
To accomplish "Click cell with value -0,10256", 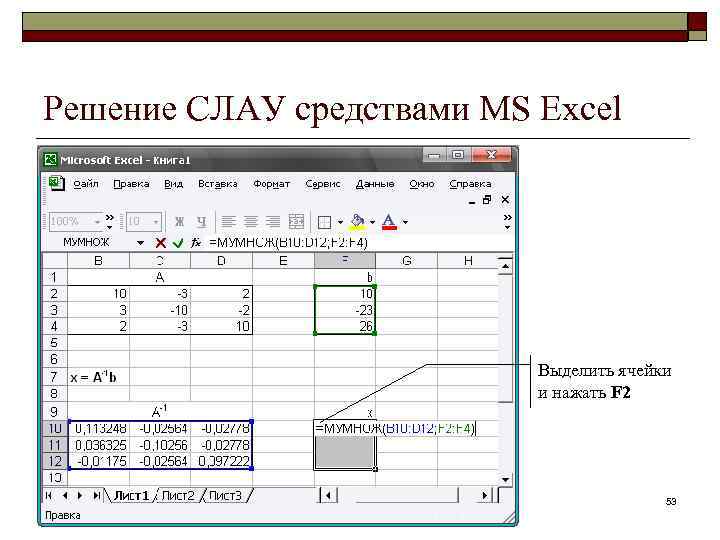I will (160, 445).
